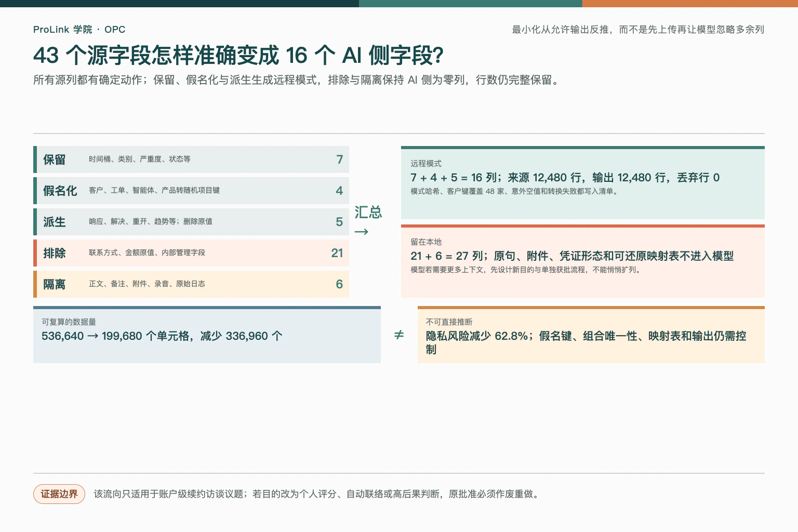Click the text 客户、工单、智能体、产品转随机项目键
This screenshot has width=798, height=532.
pyautogui.click(x=154, y=190)
